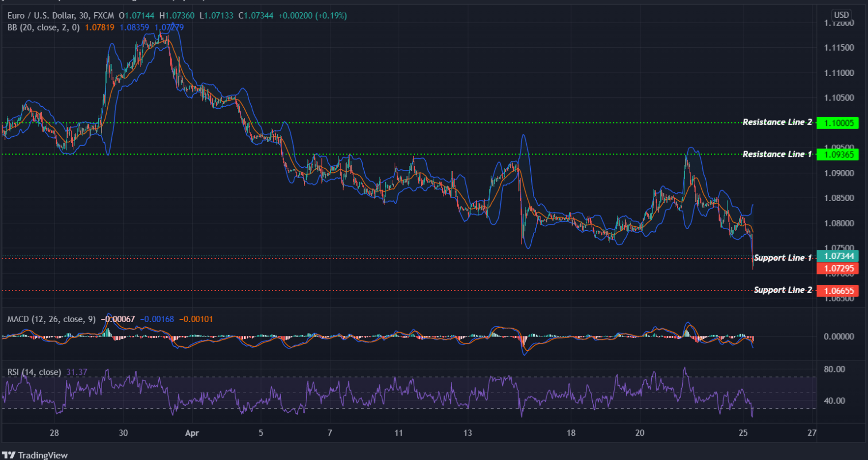Click the Support Line 2 label
The height and width of the screenshot is (460, 868).
point(782,290)
